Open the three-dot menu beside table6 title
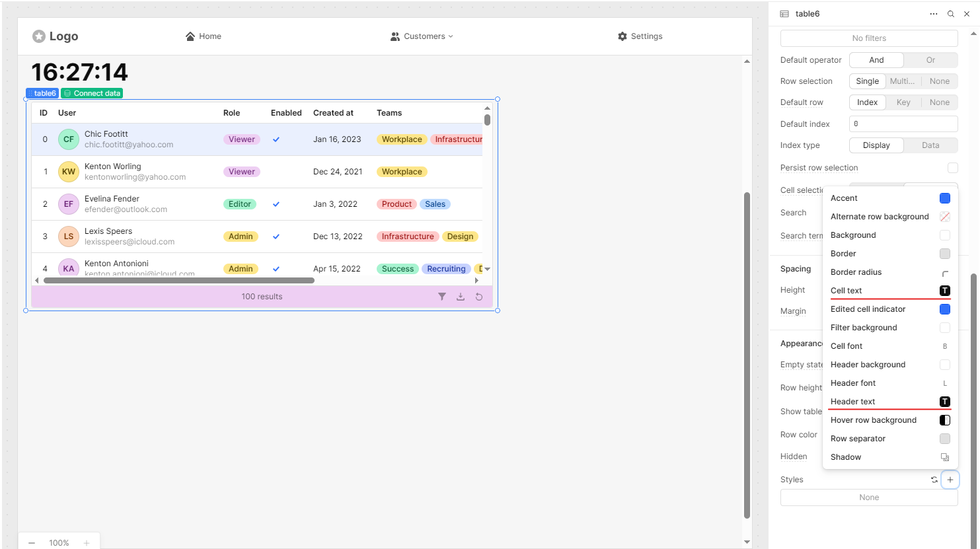Viewport: 980px width, 549px height. pos(934,14)
